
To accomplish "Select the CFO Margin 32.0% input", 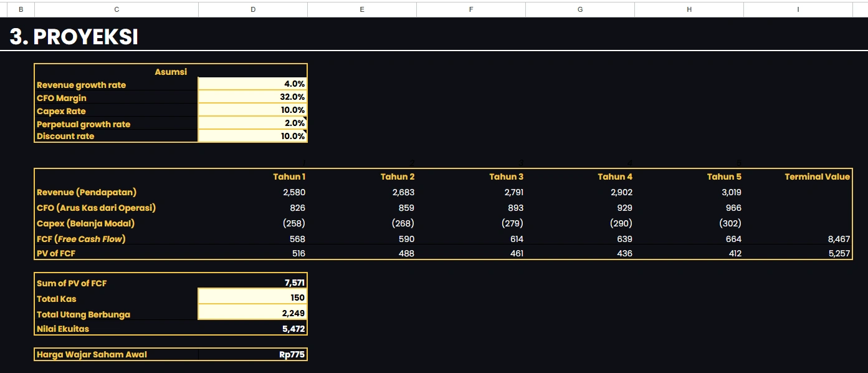I will (252, 97).
